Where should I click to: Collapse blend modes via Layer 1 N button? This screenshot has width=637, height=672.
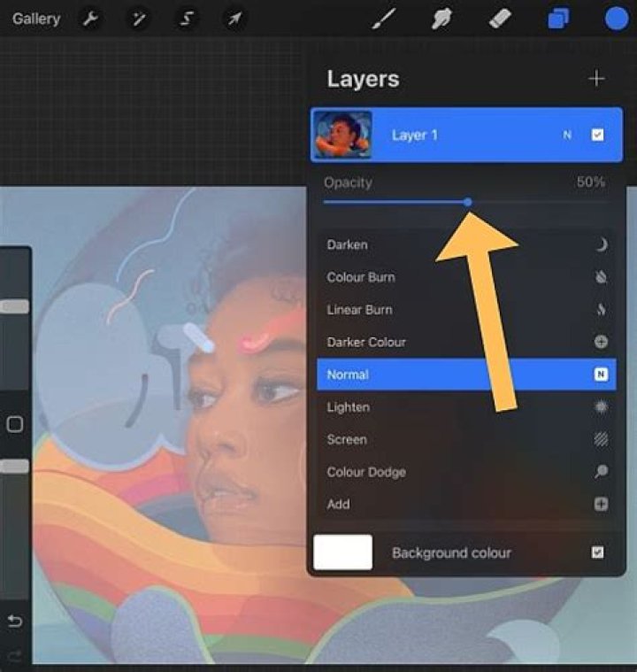[567, 135]
